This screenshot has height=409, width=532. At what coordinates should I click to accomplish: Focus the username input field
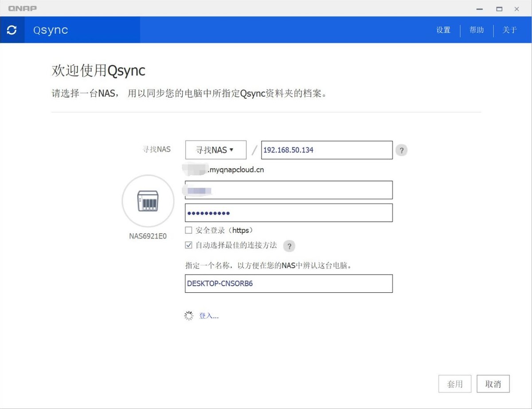pos(289,190)
